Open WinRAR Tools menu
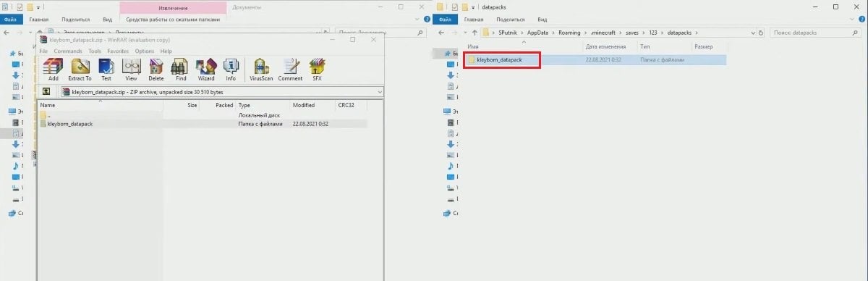Image resolution: width=868 pixels, height=281 pixels. [x=95, y=51]
